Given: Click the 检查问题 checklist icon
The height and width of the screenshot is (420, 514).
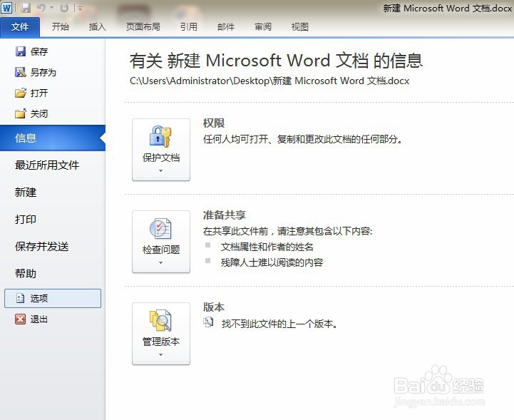Looking at the screenshot, I should [160, 228].
